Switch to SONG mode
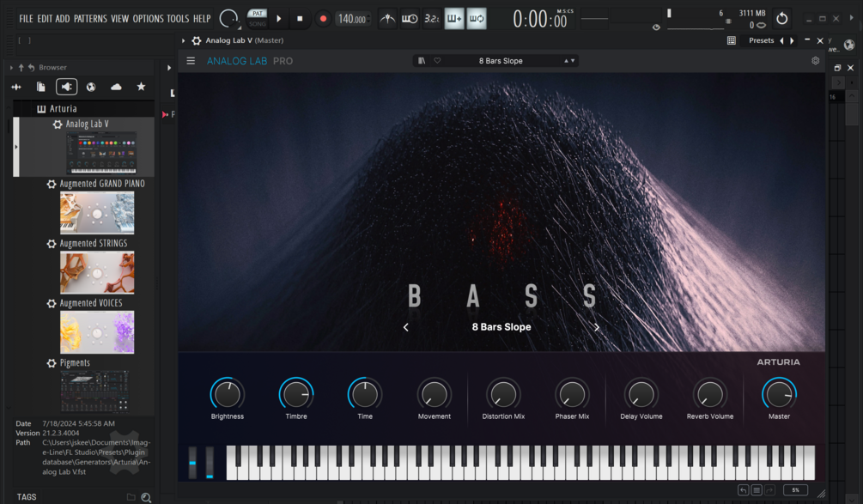Screen dimensions: 863x504 [x=257, y=24]
